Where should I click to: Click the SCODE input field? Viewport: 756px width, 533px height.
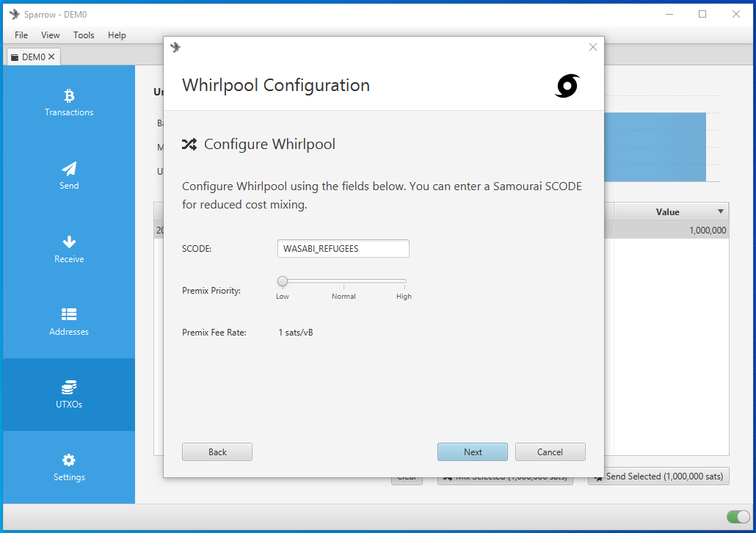click(344, 248)
